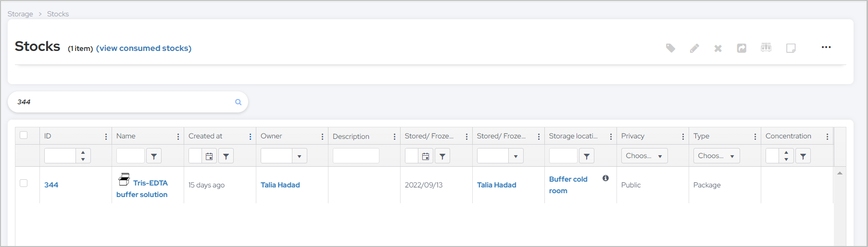Image resolution: width=868 pixels, height=247 pixels.
Task: Open the Name column options menu
Action: coord(178,136)
